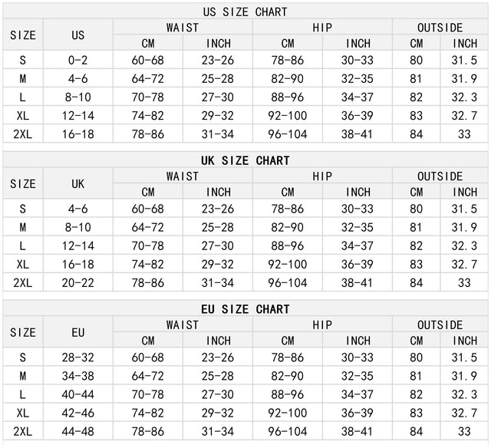This screenshot has width=491, height=448.
Task: Select the US size 0-2 cell
Action: 78,60
